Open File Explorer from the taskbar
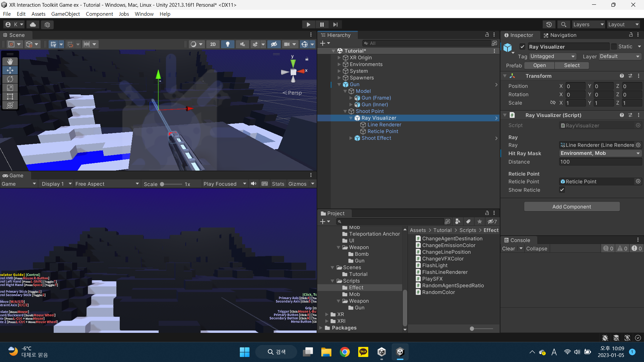This screenshot has width=644, height=362. (326, 352)
